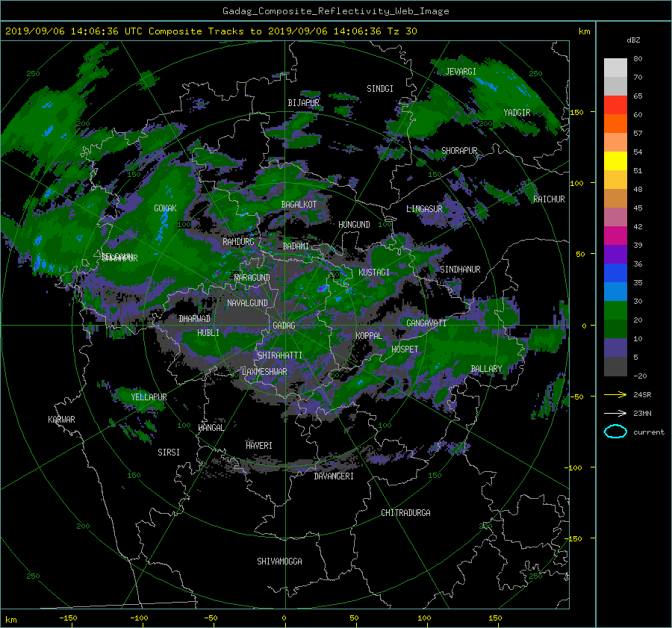
Task: Select the SINDGI city label
Action: pyautogui.click(x=380, y=89)
